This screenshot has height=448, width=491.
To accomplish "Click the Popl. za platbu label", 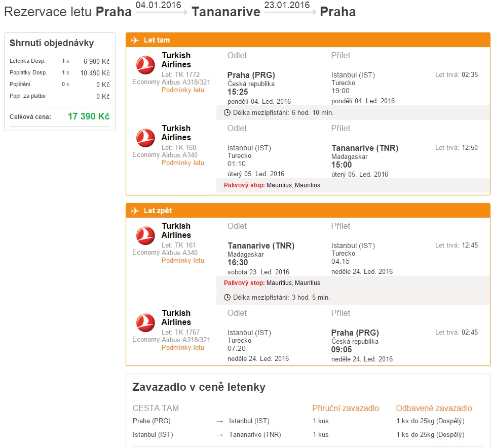I will click(x=27, y=96).
